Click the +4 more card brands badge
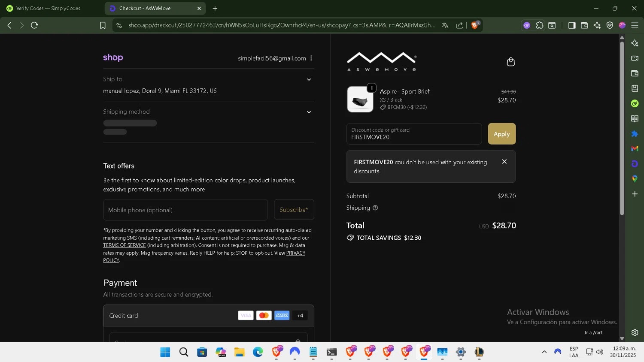The width and height of the screenshot is (644, 362). pos(300,316)
